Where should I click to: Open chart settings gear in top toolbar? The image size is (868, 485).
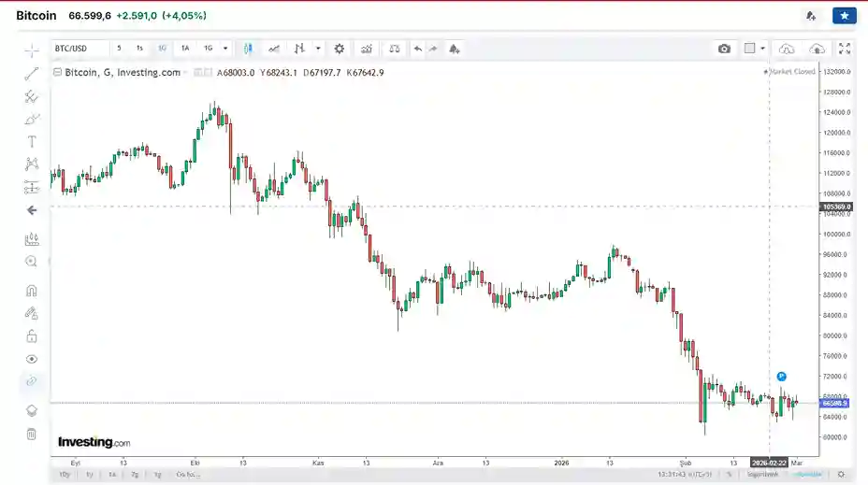pyautogui.click(x=340, y=49)
